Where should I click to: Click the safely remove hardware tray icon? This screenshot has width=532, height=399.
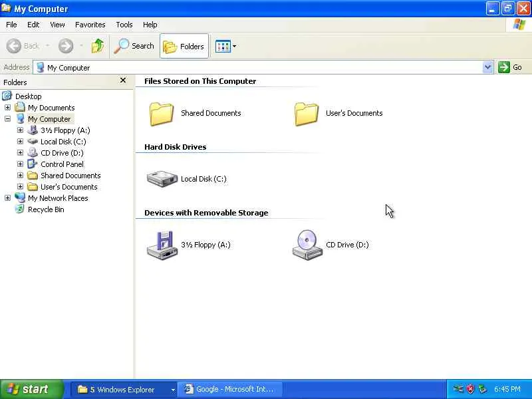[x=481, y=389]
